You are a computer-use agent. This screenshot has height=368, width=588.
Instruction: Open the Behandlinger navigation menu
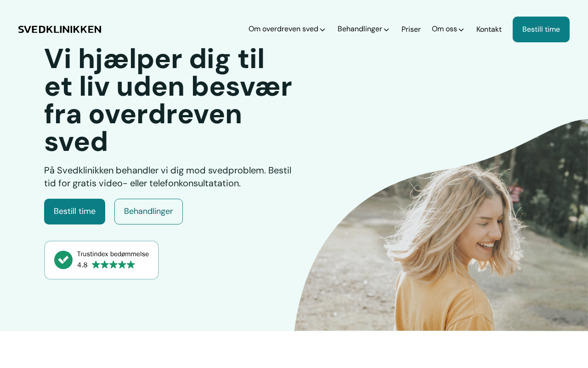[360, 29]
